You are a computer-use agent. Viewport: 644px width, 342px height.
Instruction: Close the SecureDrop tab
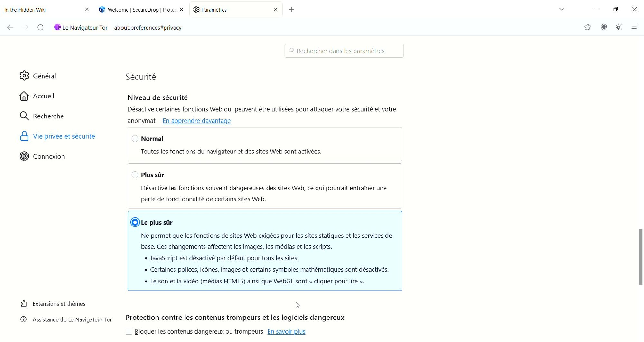coord(182,10)
